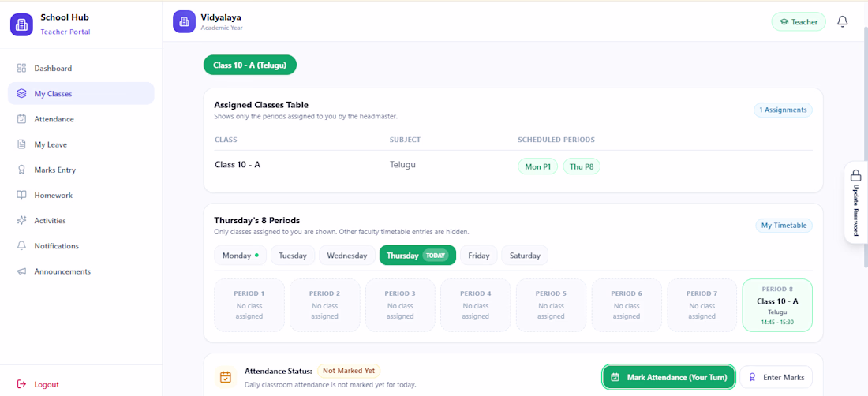Switch to the Wednesday tab
The image size is (868, 396).
347,256
